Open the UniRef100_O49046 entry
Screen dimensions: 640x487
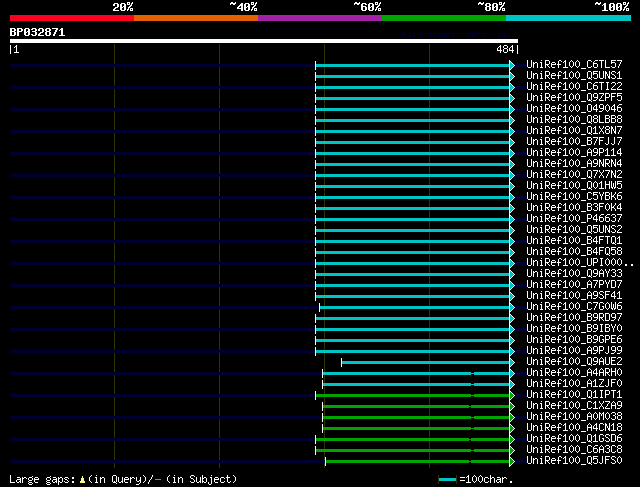(574, 109)
